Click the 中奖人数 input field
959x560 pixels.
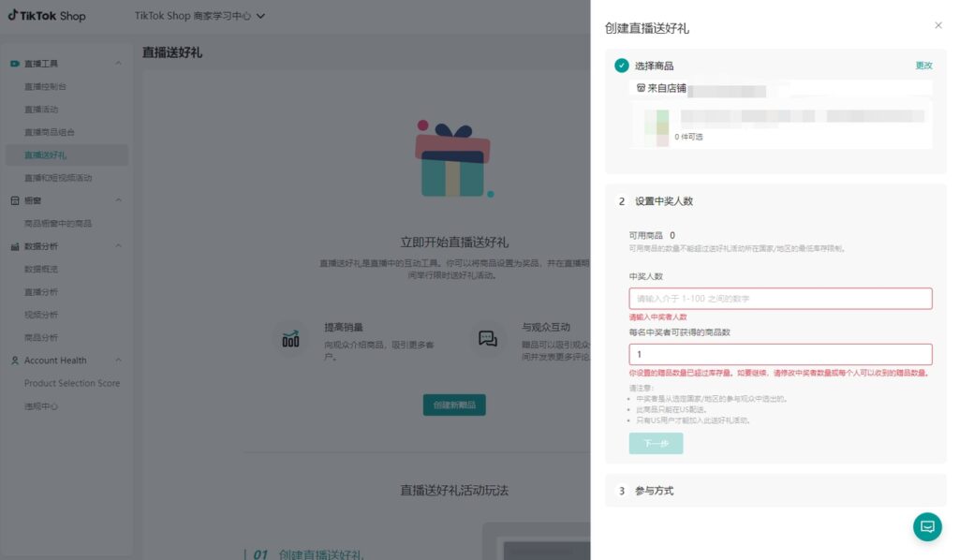pos(780,299)
